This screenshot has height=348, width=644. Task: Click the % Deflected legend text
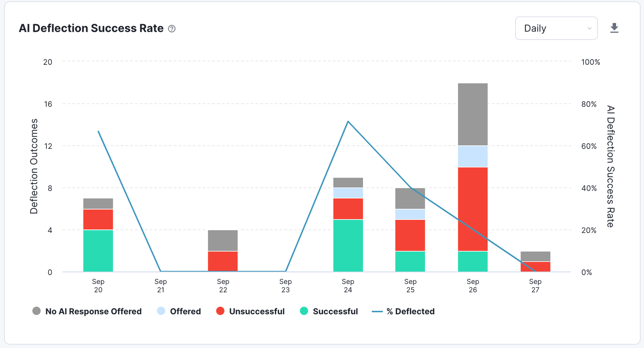(411, 311)
